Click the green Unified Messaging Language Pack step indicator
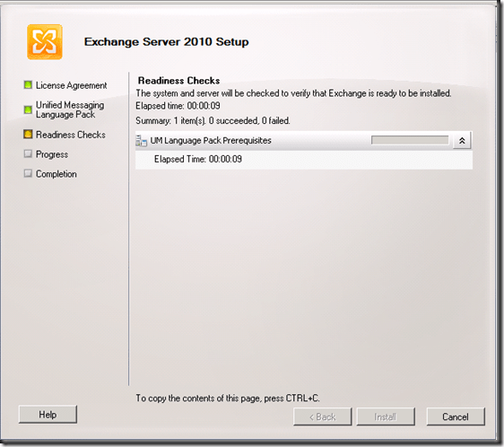 pos(28,110)
